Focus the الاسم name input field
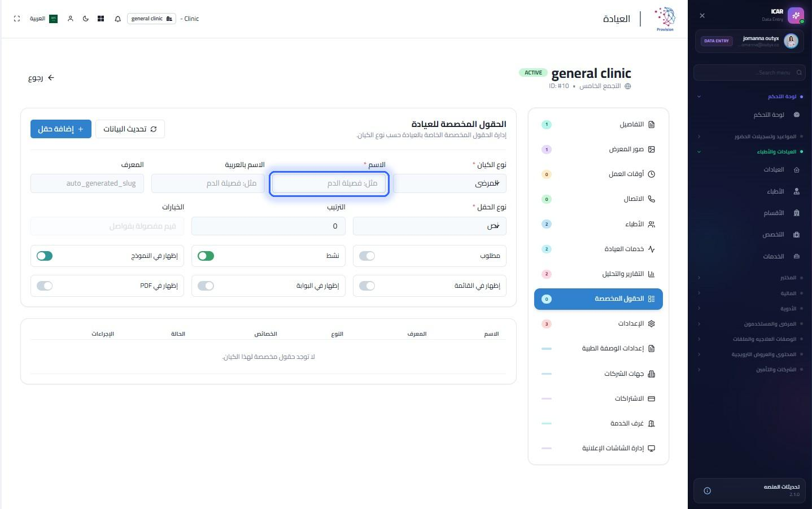This screenshot has height=509, width=812. [329, 183]
